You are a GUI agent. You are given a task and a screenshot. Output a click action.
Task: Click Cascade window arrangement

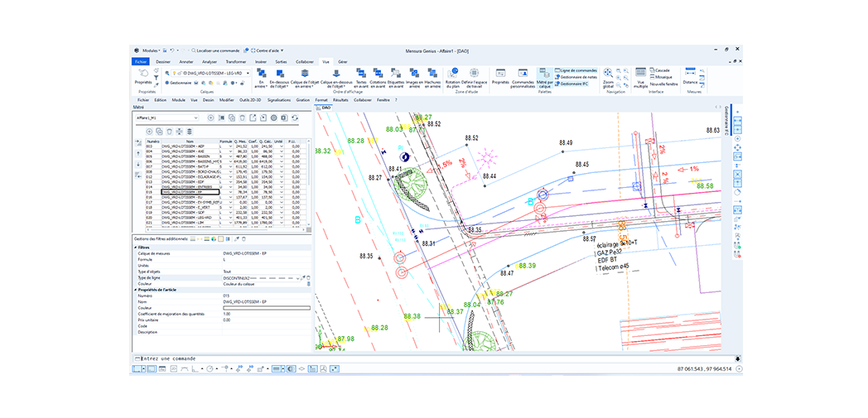660,71
